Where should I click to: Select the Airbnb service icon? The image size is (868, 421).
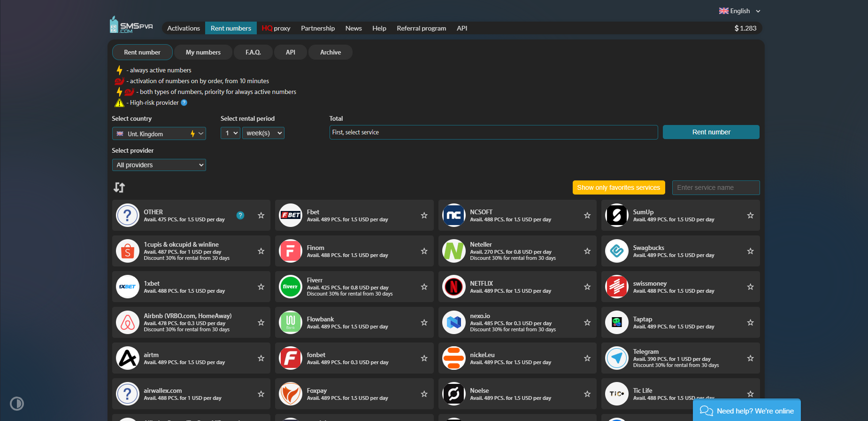128,322
